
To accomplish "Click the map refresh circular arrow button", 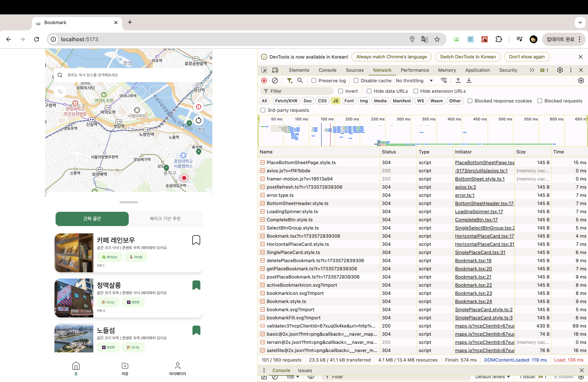I will [x=198, y=120].
